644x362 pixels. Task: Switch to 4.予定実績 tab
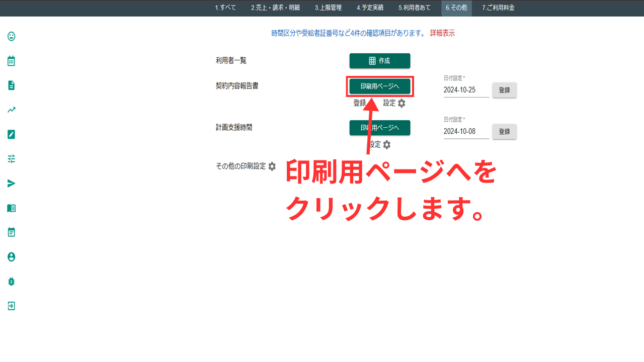click(x=370, y=8)
